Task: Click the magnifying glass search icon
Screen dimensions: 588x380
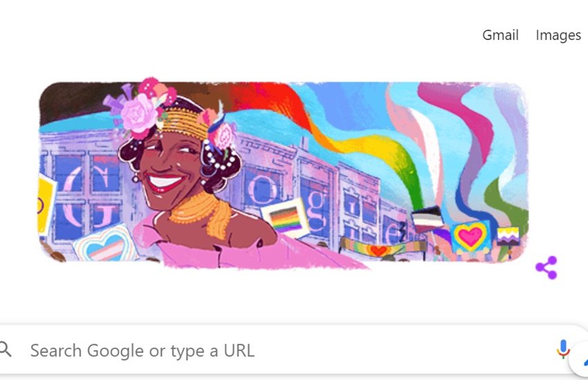Action: pos(6,349)
